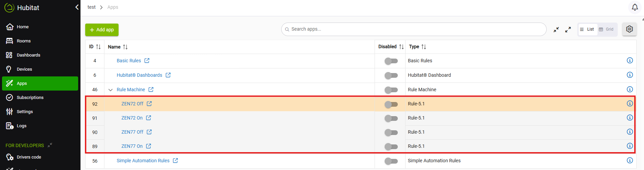Open ZEN72 Off in new window icon

coord(149,104)
